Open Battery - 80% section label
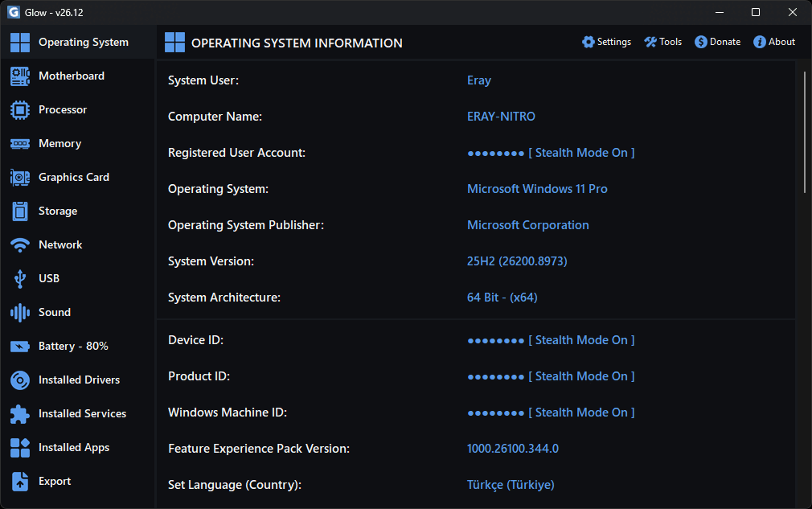This screenshot has height=509, width=812. pos(73,346)
